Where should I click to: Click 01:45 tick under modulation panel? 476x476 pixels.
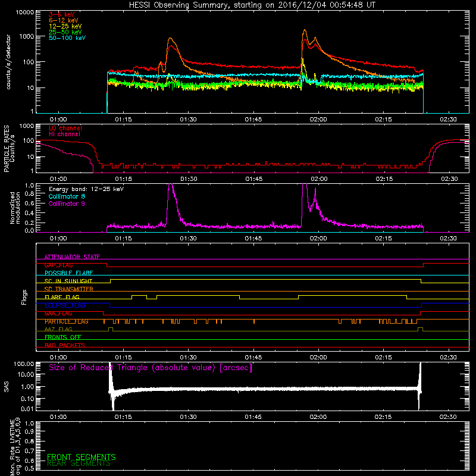click(x=253, y=239)
